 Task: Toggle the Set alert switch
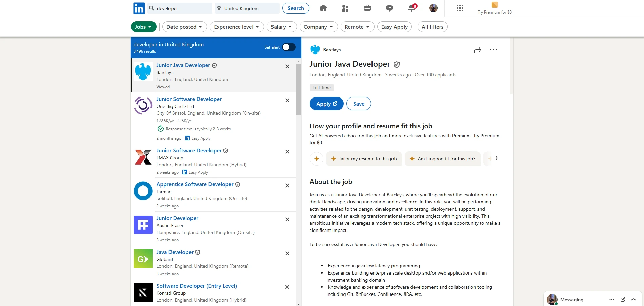(289, 47)
